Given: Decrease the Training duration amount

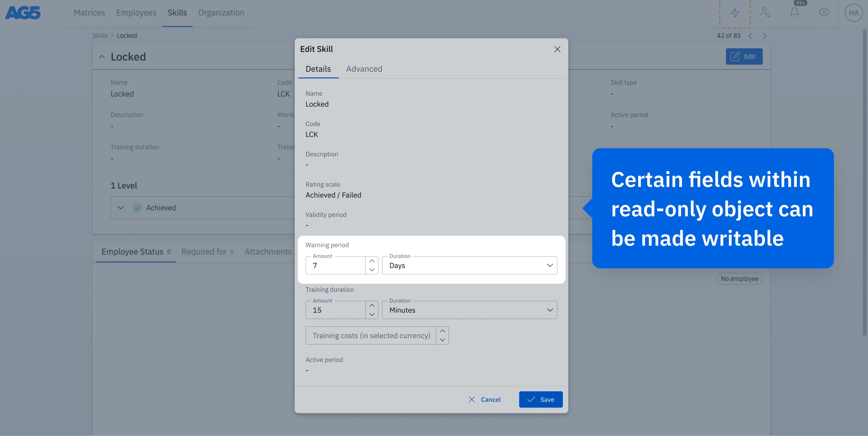Looking at the screenshot, I should 372,315.
